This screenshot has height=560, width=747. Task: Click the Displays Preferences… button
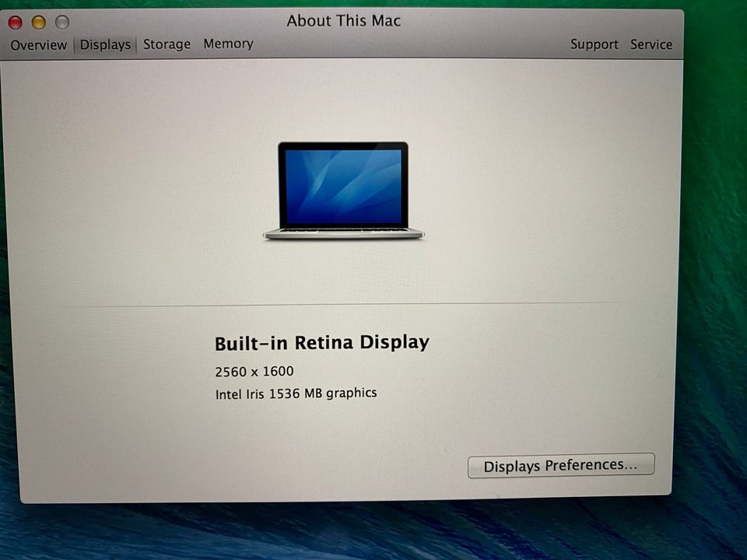pos(561,465)
